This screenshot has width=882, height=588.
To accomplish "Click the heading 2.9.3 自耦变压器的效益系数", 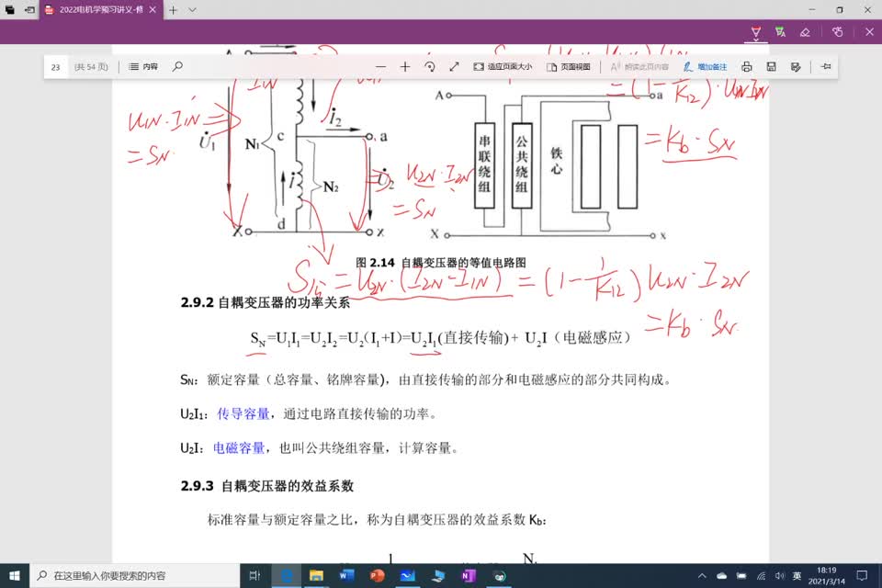I will pyautogui.click(x=267, y=486).
